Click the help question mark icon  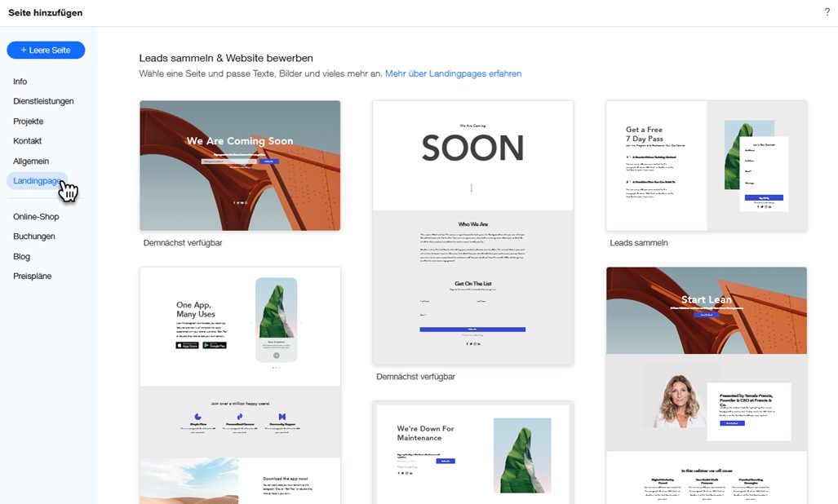pyautogui.click(x=827, y=12)
